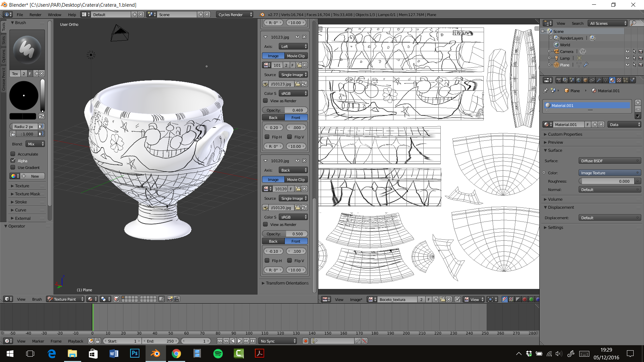Enable the Accumulate checkbox

tap(13, 154)
